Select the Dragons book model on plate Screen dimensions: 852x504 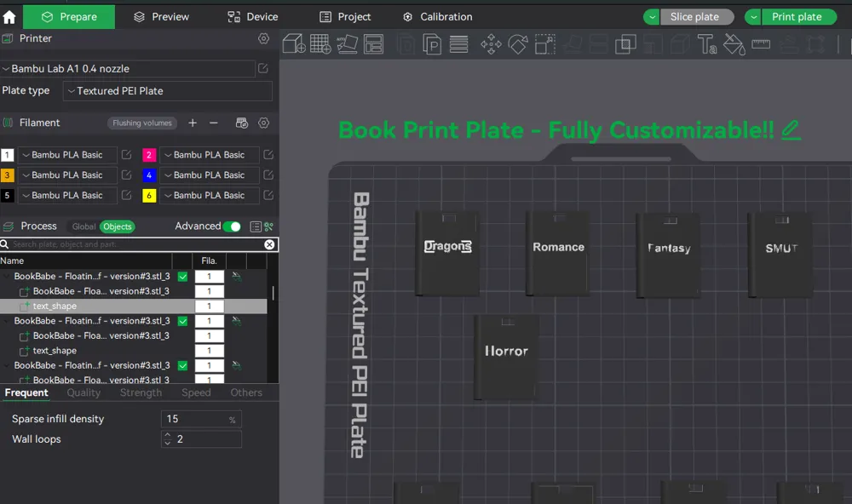(x=447, y=254)
